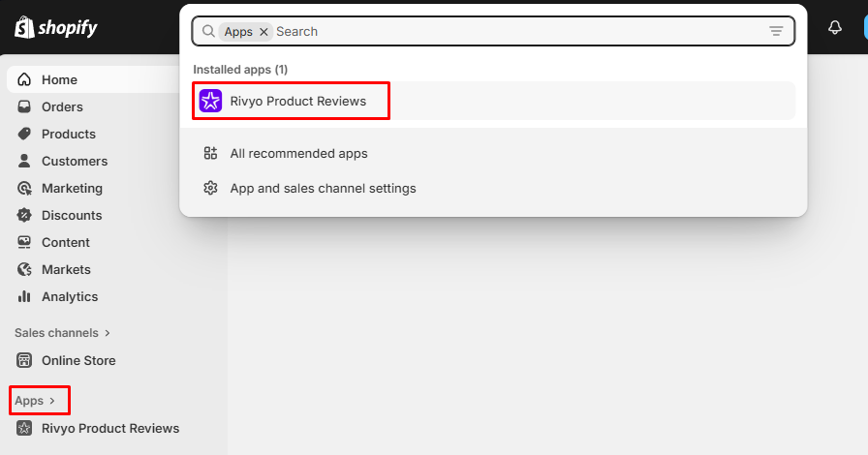Click the Home icon in sidebar
Image resolution: width=868 pixels, height=455 pixels.
pyautogui.click(x=24, y=79)
